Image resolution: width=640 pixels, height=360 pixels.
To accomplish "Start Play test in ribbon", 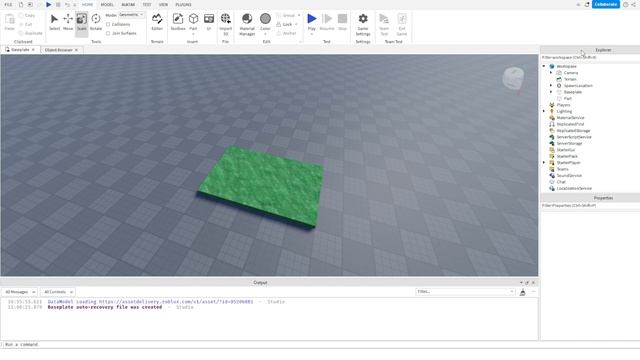I will coord(311,19).
